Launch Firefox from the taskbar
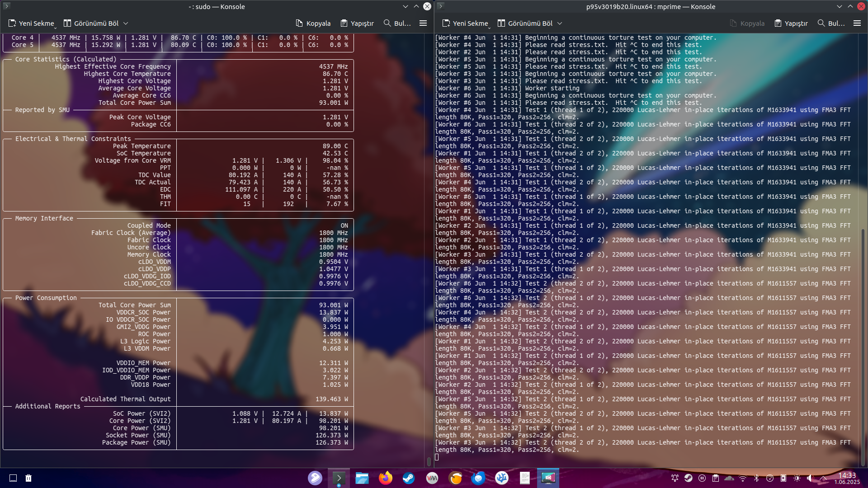Image resolution: width=868 pixels, height=488 pixels. tap(386, 478)
